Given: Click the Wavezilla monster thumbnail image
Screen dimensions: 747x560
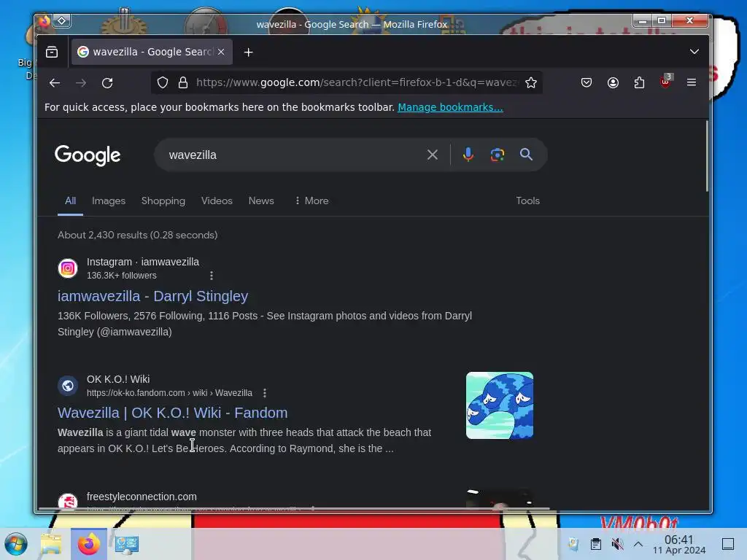Looking at the screenshot, I should pyautogui.click(x=499, y=405).
